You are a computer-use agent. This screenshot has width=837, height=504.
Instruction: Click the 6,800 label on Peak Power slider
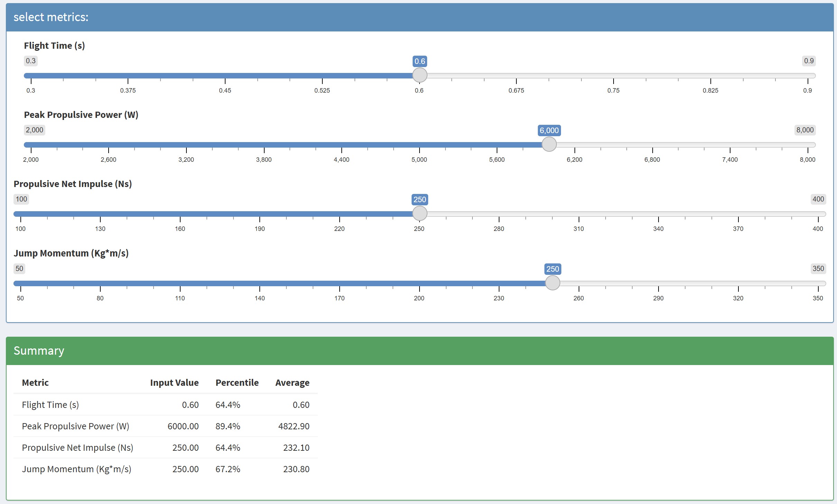pos(652,160)
